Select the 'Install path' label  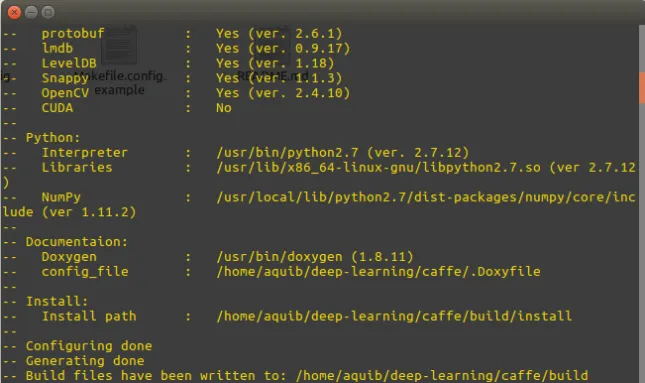89,316
